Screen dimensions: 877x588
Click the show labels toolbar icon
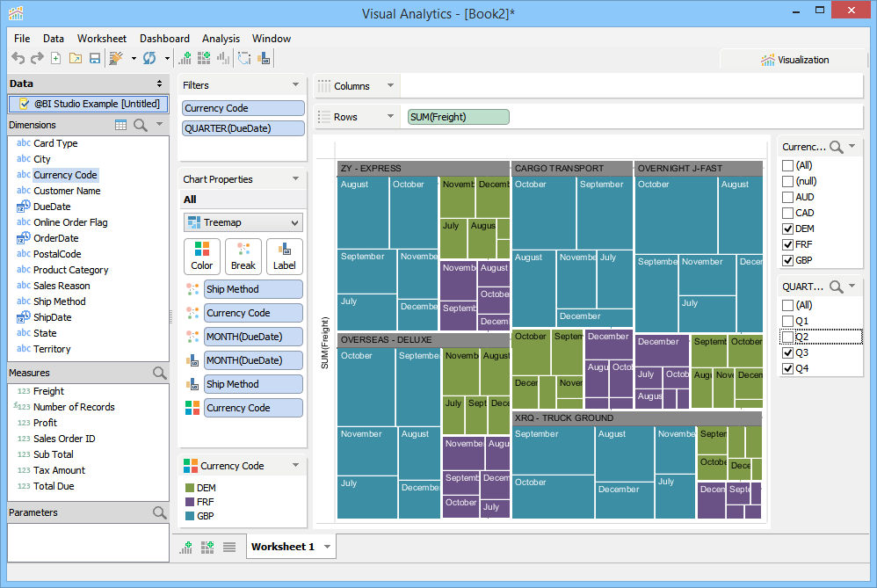(x=264, y=58)
